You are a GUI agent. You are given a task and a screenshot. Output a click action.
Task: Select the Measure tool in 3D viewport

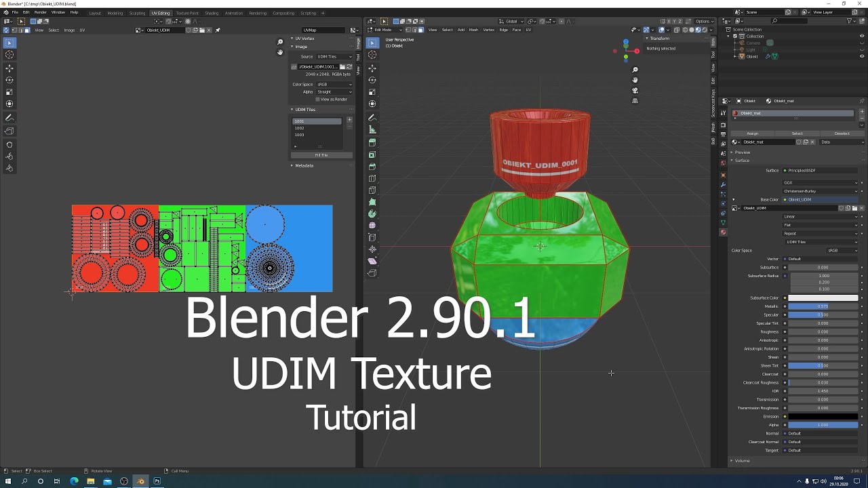[x=372, y=129]
